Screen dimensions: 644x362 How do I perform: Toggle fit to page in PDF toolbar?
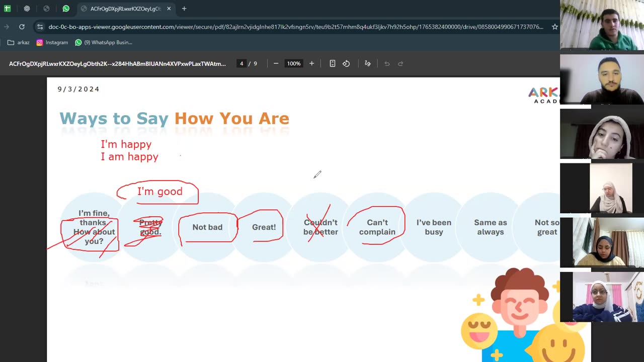(333, 63)
